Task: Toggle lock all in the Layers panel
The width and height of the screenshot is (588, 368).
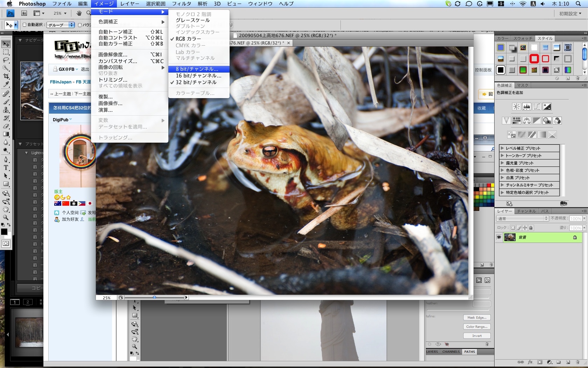Action: pos(531,228)
